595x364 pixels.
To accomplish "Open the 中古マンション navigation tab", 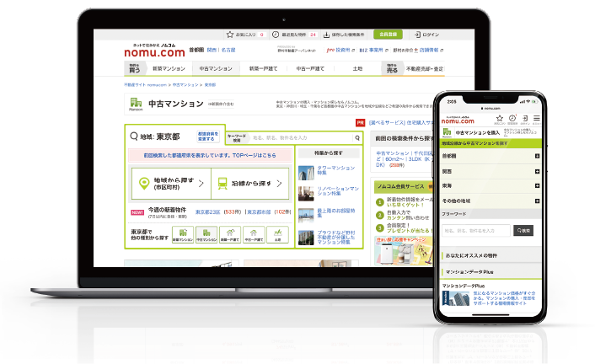I will pyautogui.click(x=214, y=68).
